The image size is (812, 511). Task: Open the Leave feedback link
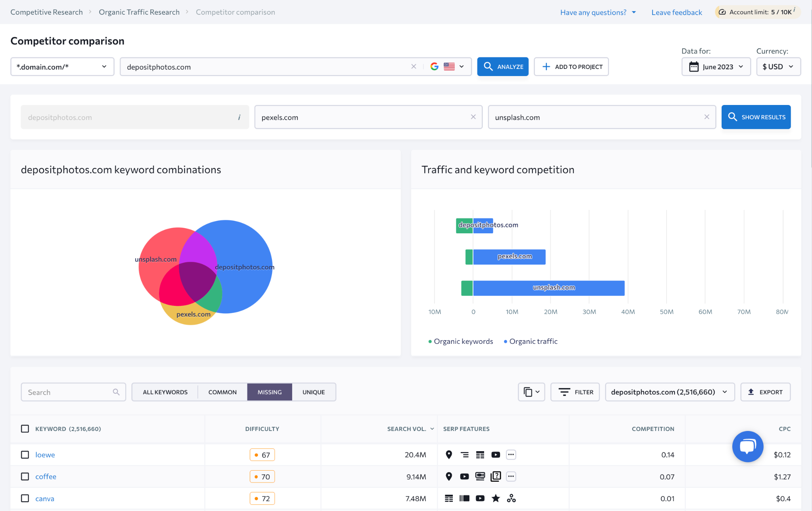(676, 12)
